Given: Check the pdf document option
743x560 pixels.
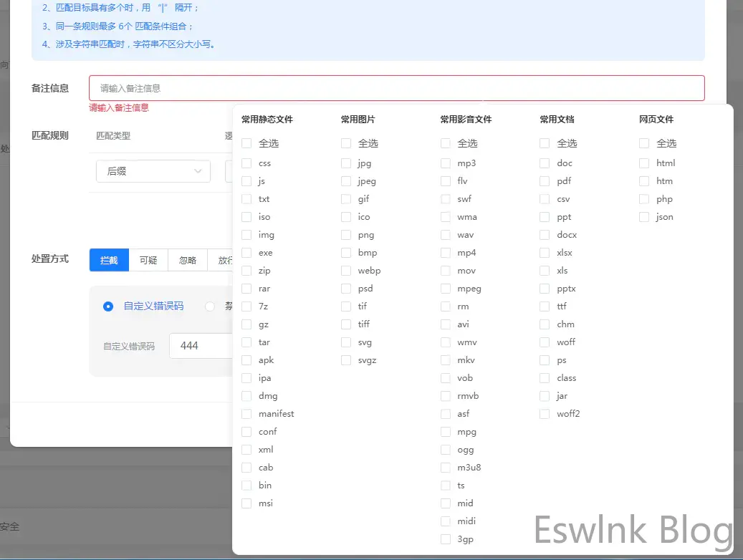Looking at the screenshot, I should pos(545,181).
